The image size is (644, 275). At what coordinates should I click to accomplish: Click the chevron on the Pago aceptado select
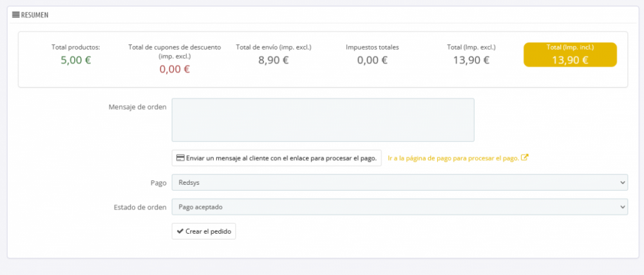(x=621, y=207)
